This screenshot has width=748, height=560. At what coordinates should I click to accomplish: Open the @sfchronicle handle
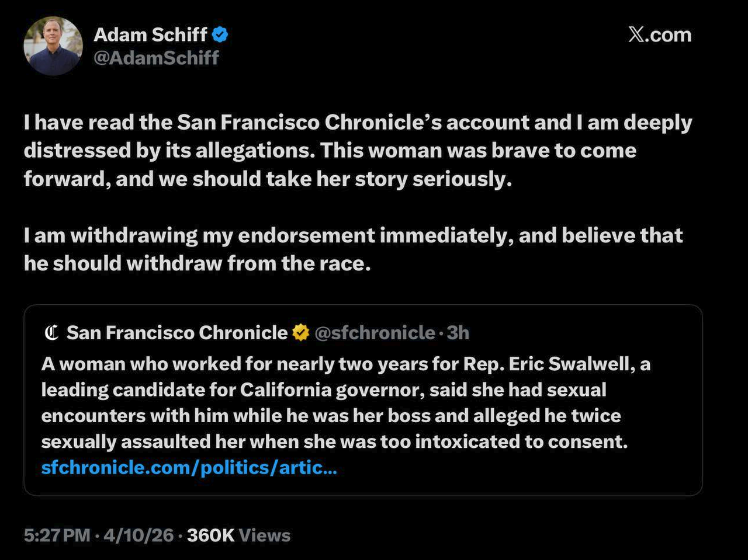375,333
